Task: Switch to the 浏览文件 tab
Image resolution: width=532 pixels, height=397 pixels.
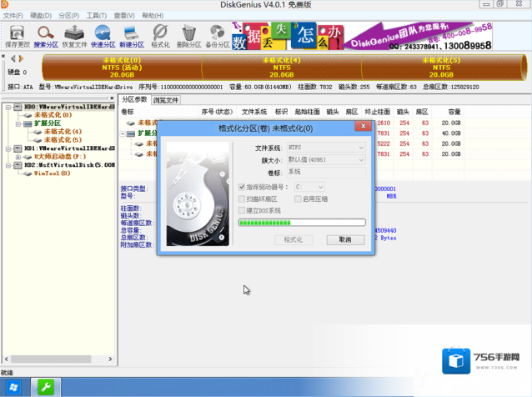Action: tap(166, 100)
